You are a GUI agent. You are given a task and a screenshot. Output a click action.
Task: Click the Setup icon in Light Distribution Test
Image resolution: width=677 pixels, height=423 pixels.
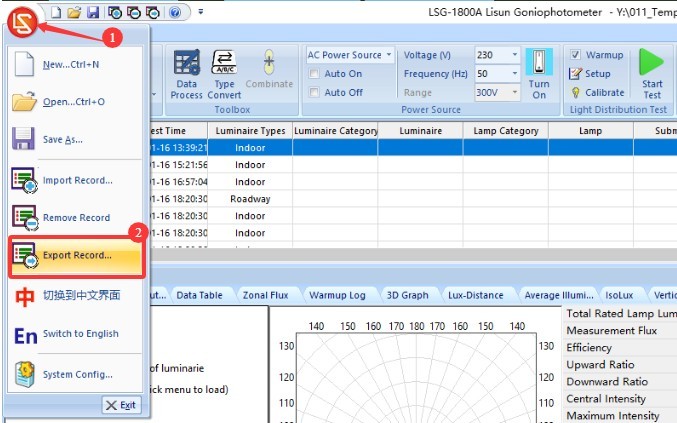coord(575,74)
